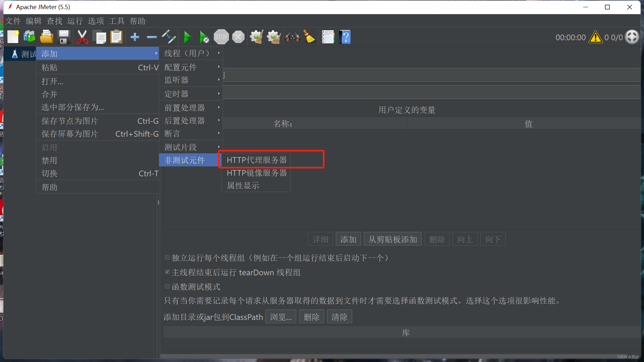Viewport: 644px width, 362px height.
Task: Click the green Start test run icon
Action: tap(188, 37)
